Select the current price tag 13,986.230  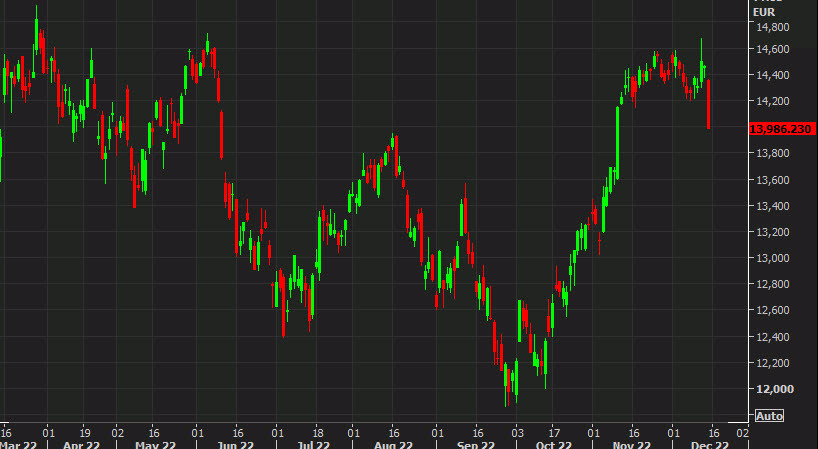pyautogui.click(x=781, y=129)
